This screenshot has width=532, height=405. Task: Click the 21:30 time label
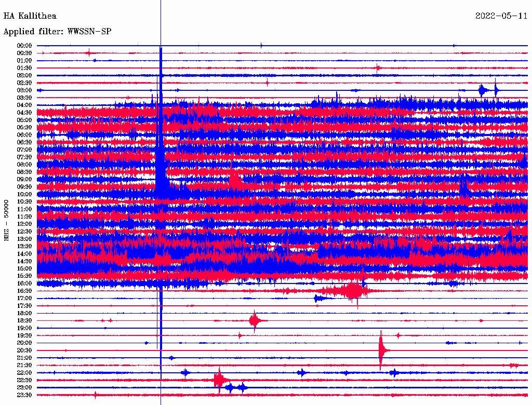pyautogui.click(x=24, y=366)
